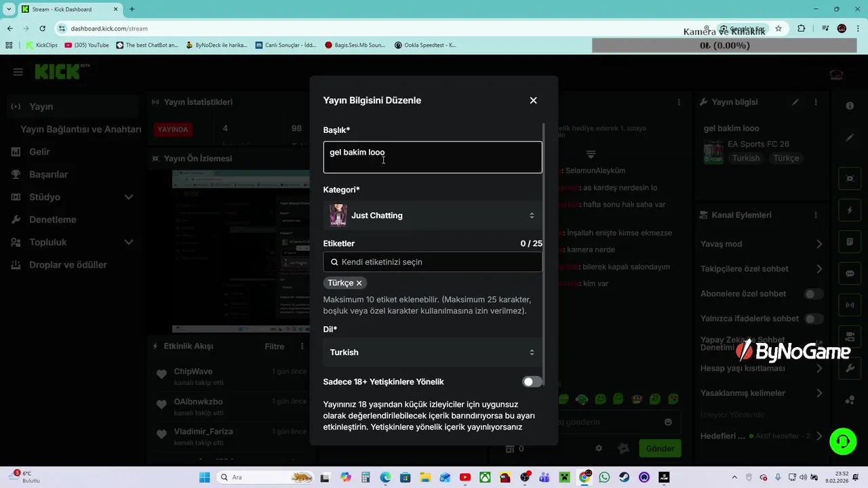Click the badge icon next to chat gear
Image resolution: width=868 pixels, height=488 pixels.
coord(624,448)
